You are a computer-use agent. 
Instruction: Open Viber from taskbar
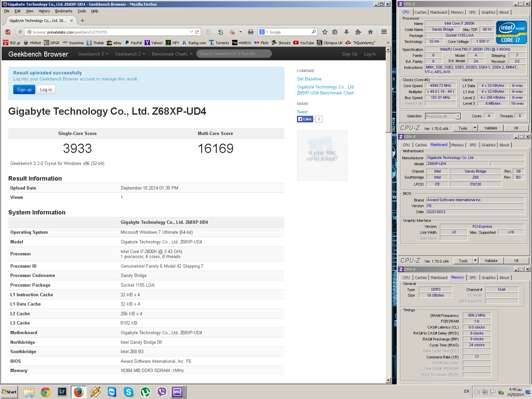click(162, 392)
